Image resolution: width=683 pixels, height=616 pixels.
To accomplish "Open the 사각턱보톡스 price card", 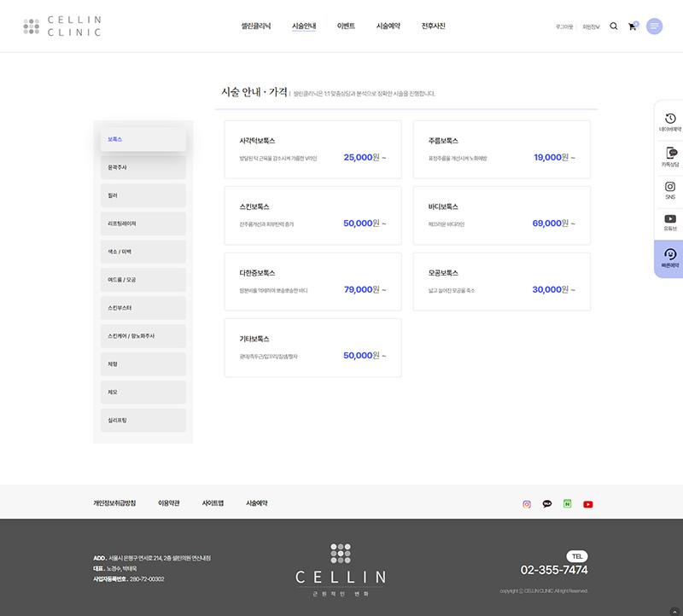I will (312, 149).
